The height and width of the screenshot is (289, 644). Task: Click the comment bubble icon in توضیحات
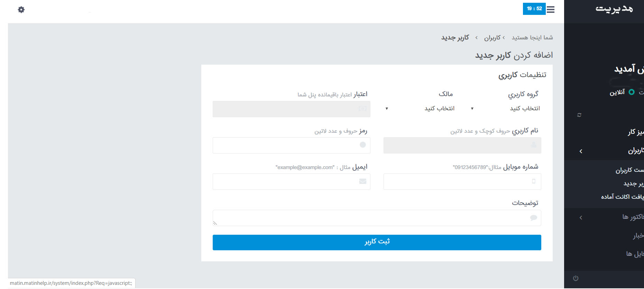click(x=533, y=218)
